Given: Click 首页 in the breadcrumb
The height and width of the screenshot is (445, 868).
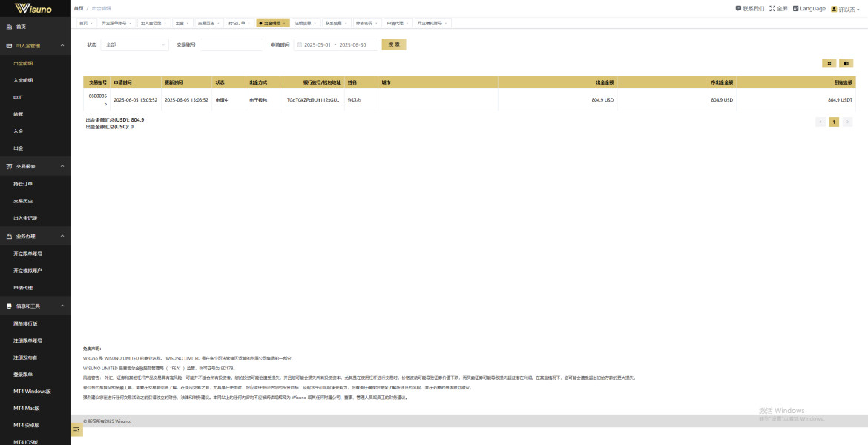Looking at the screenshot, I should coord(79,8).
